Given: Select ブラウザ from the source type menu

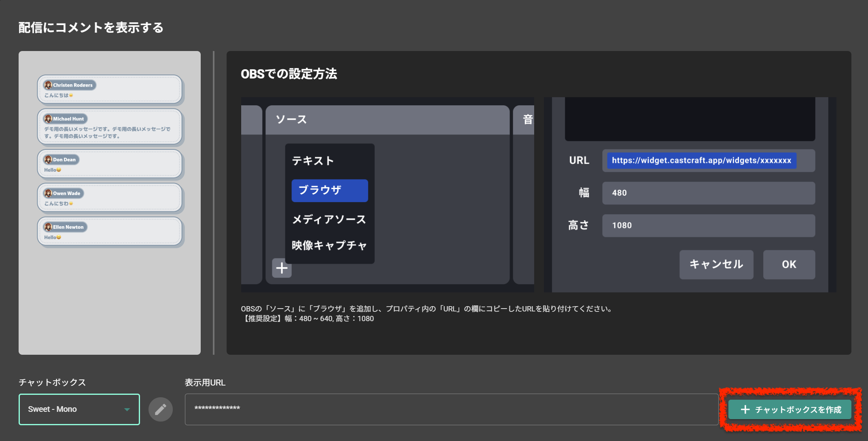Looking at the screenshot, I should click(x=329, y=190).
